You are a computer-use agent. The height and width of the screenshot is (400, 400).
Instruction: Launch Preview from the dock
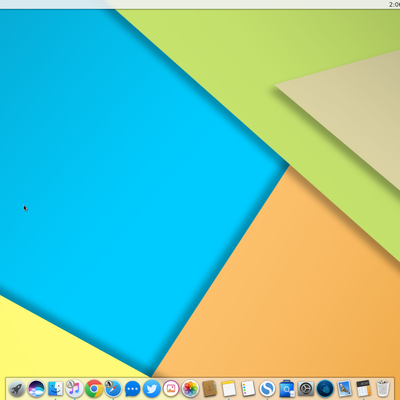click(x=344, y=388)
